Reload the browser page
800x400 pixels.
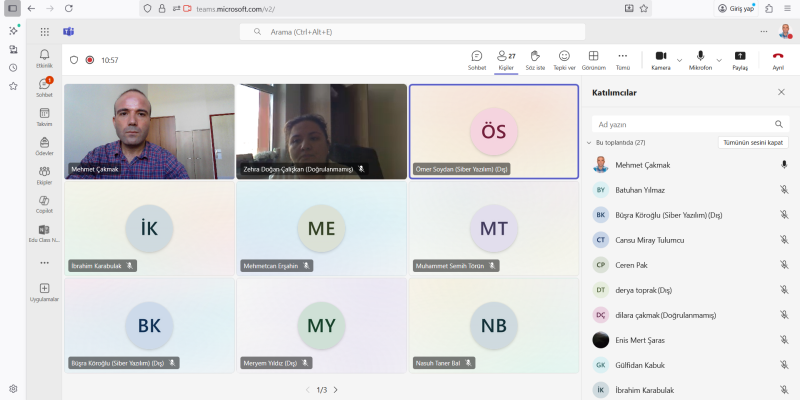(x=69, y=8)
